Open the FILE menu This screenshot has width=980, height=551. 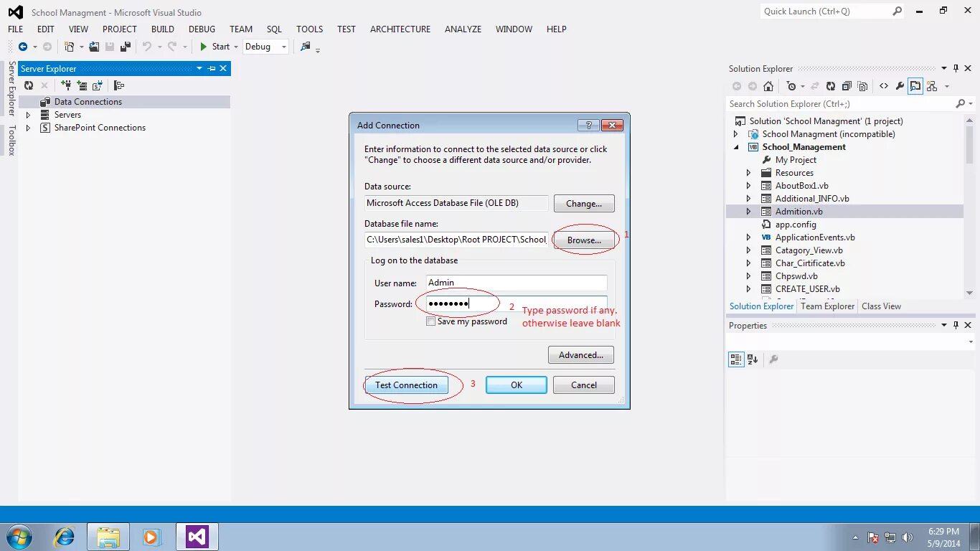click(x=16, y=29)
